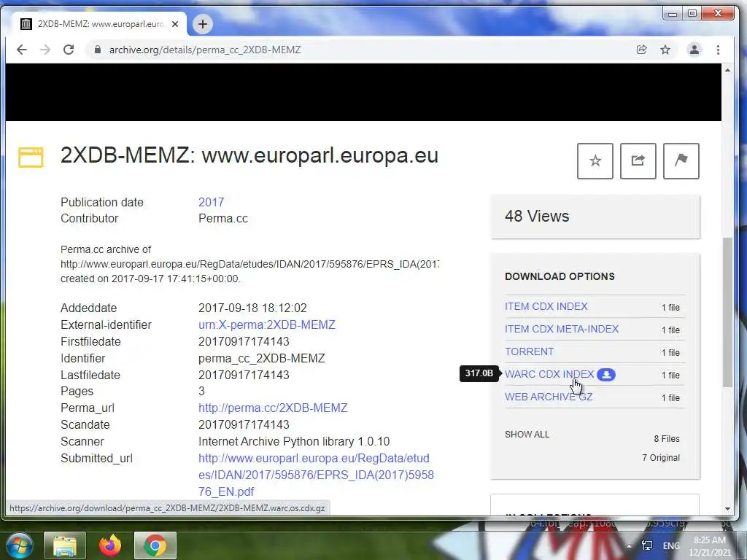Click the archived europarl URL description line
The image size is (747, 560).
(x=249, y=264)
